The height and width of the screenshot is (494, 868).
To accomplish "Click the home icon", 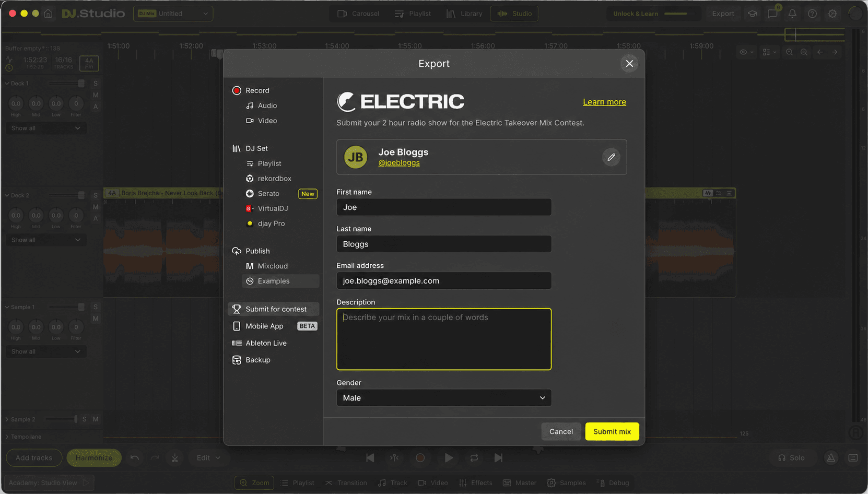I will coord(48,14).
